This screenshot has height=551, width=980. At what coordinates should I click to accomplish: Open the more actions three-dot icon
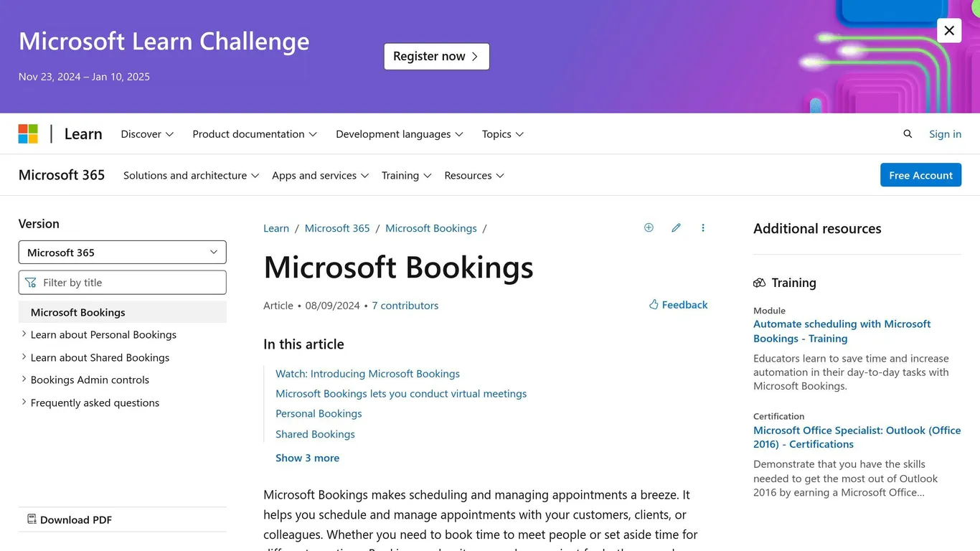(x=703, y=227)
